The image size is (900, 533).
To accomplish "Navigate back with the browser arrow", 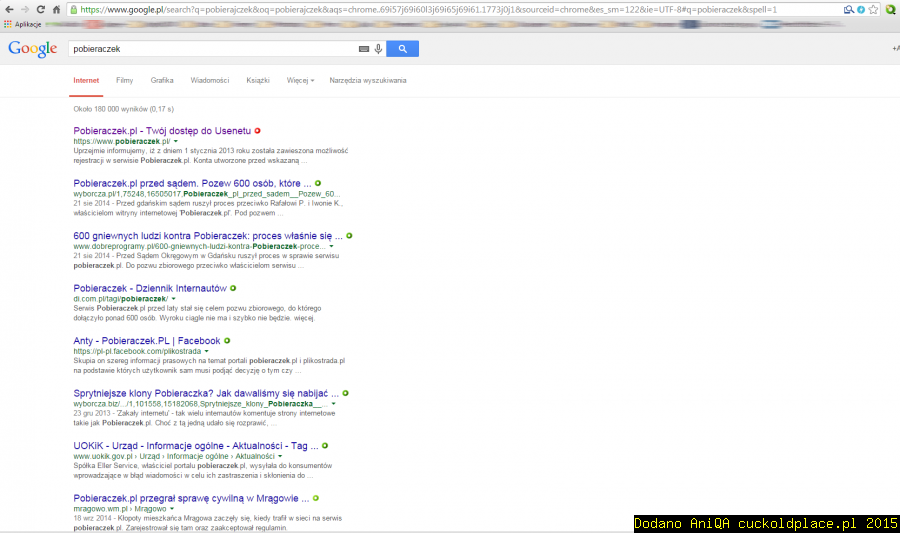I will click(8, 9).
